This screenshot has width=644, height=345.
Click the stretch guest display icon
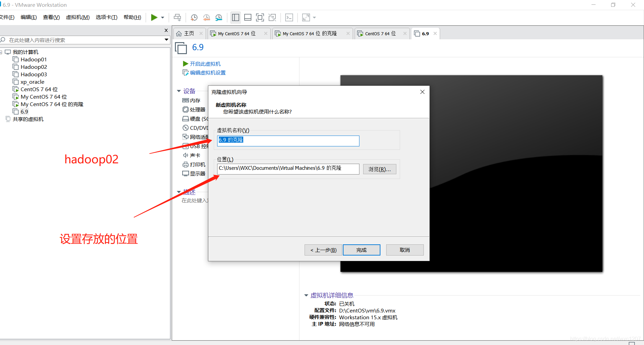306,17
